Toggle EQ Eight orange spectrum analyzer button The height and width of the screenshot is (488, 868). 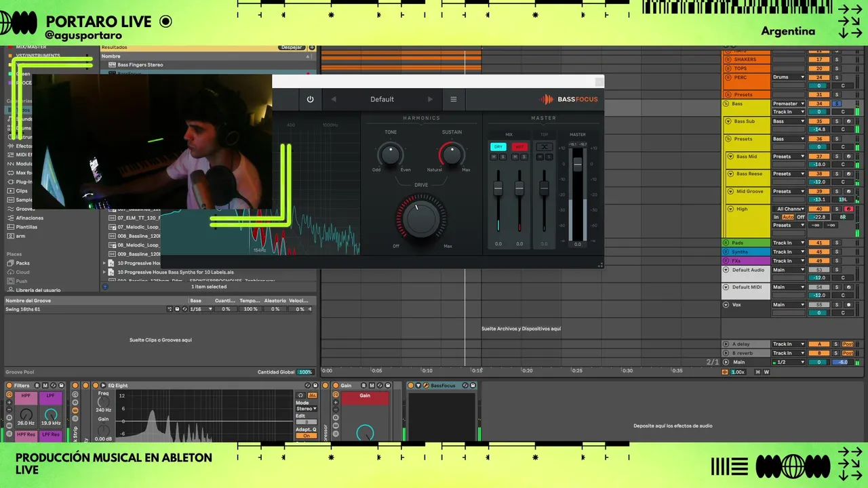click(313, 394)
